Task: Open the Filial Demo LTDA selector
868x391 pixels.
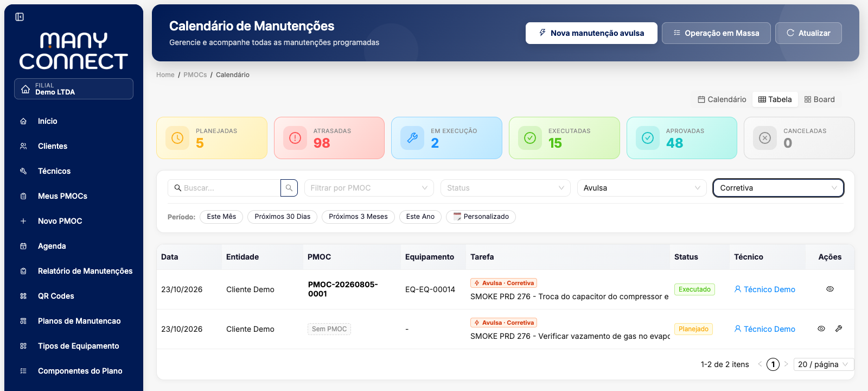Action: 74,89
